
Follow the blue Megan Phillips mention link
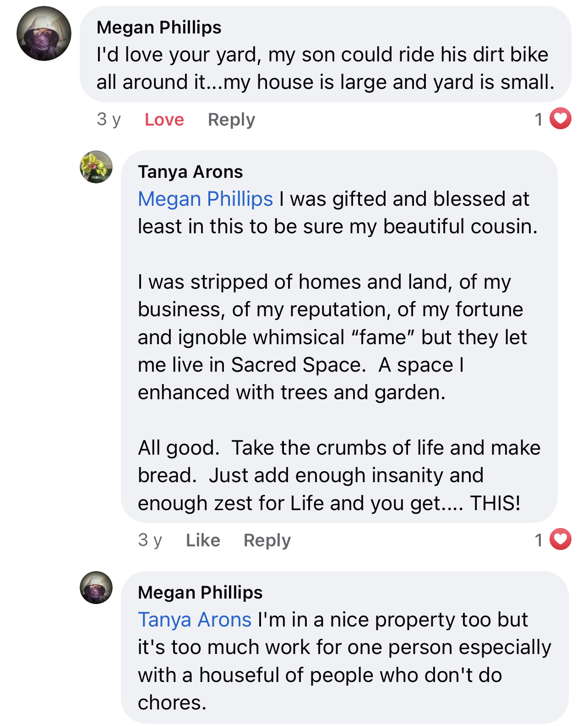pyautogui.click(x=206, y=199)
